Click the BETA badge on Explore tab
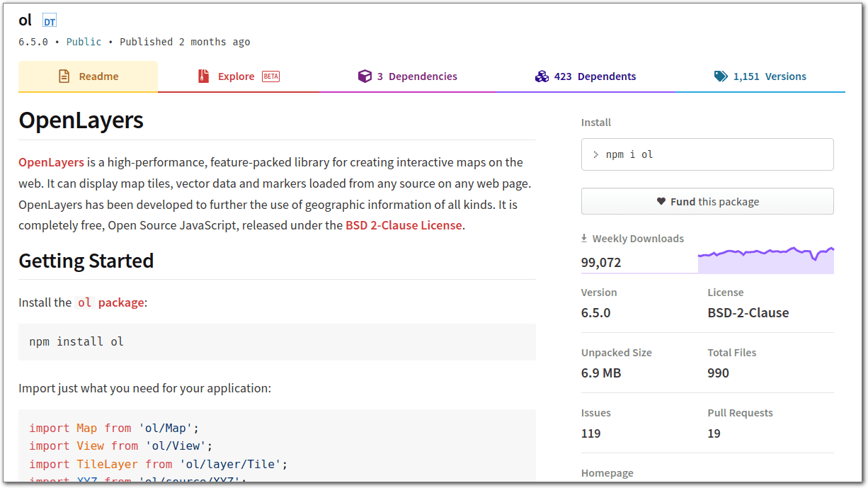Image resolution: width=868 pixels, height=488 pixels. pyautogui.click(x=270, y=76)
